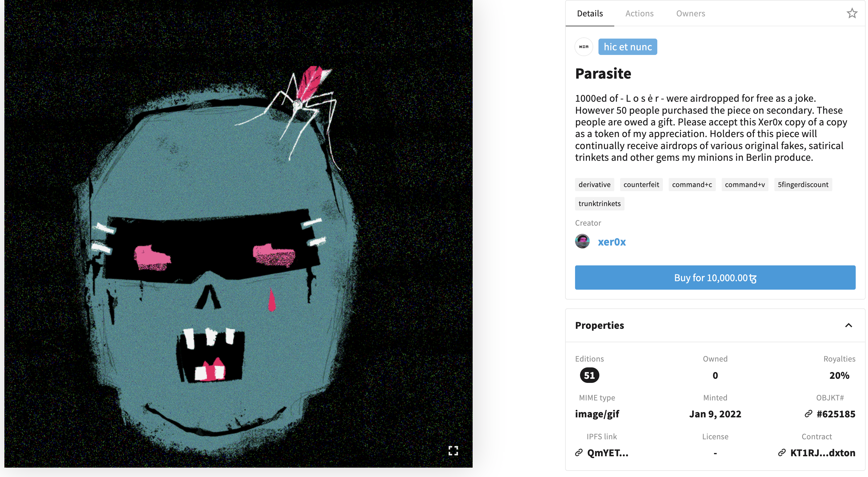This screenshot has width=868, height=477.
Task: Open fullscreen view of the artwork
Action: point(453,450)
